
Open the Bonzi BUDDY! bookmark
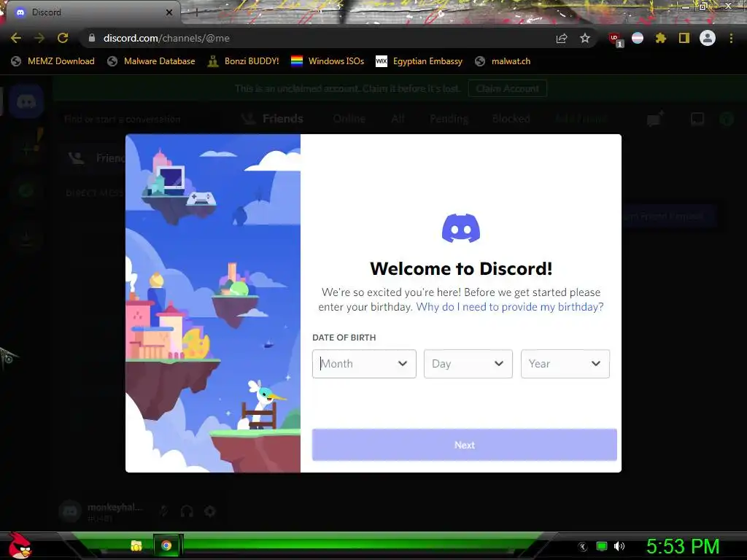244,61
